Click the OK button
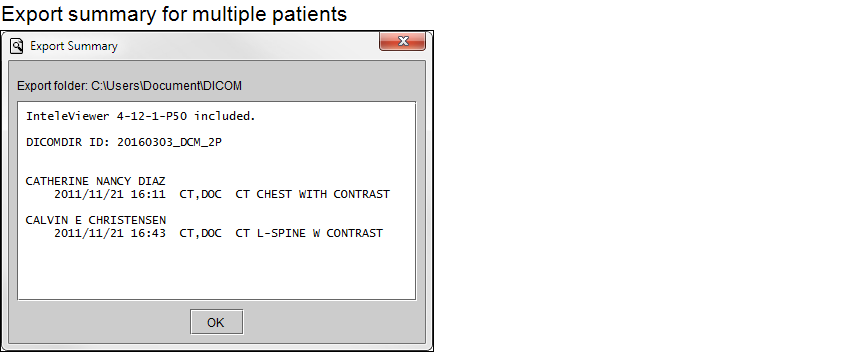 click(x=216, y=322)
